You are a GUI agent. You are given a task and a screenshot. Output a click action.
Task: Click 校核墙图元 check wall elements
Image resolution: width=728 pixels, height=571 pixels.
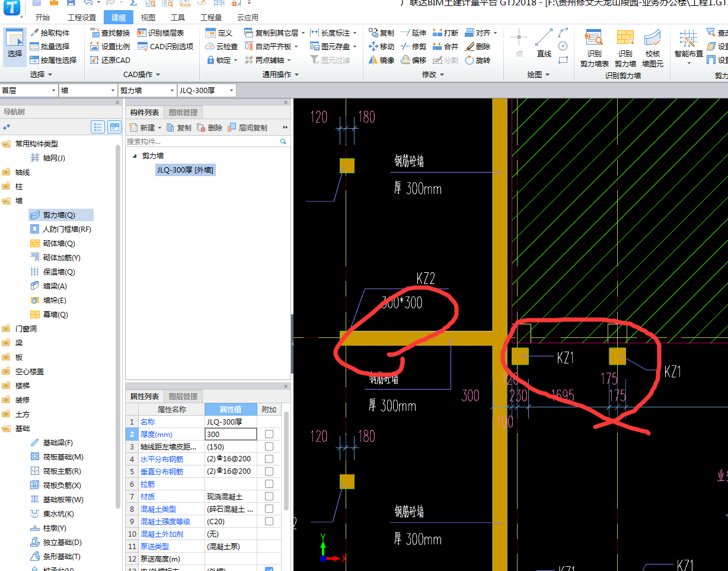[x=653, y=49]
